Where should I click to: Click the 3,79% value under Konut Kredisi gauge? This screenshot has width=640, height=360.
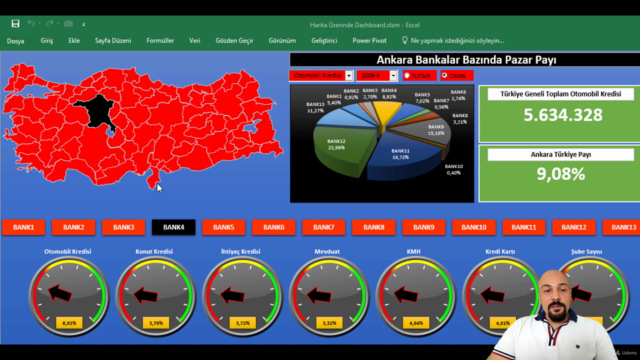click(156, 323)
